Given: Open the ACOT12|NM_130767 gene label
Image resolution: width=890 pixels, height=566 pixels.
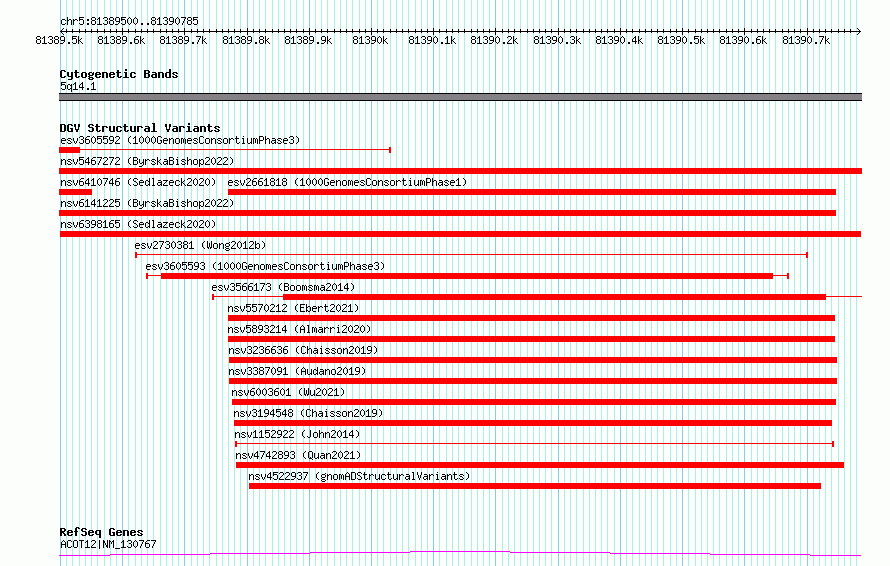Looking at the screenshot, I should click(108, 544).
